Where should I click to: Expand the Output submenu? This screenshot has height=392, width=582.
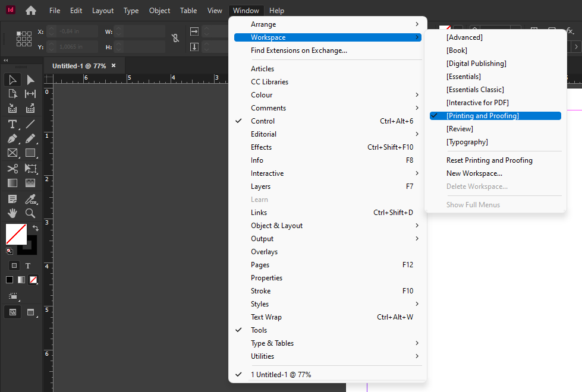click(x=328, y=238)
